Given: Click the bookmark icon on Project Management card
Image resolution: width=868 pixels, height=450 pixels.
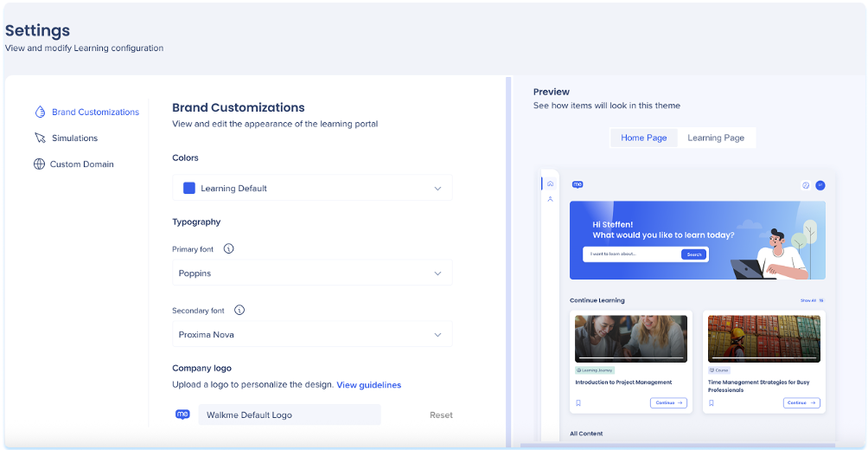Looking at the screenshot, I should coord(578,402).
